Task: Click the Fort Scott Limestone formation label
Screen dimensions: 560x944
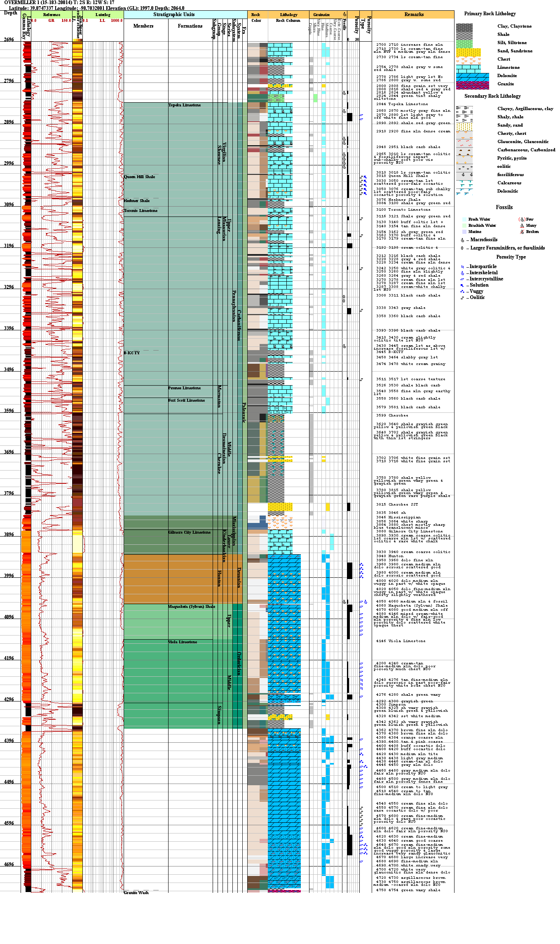Action: click(x=187, y=400)
